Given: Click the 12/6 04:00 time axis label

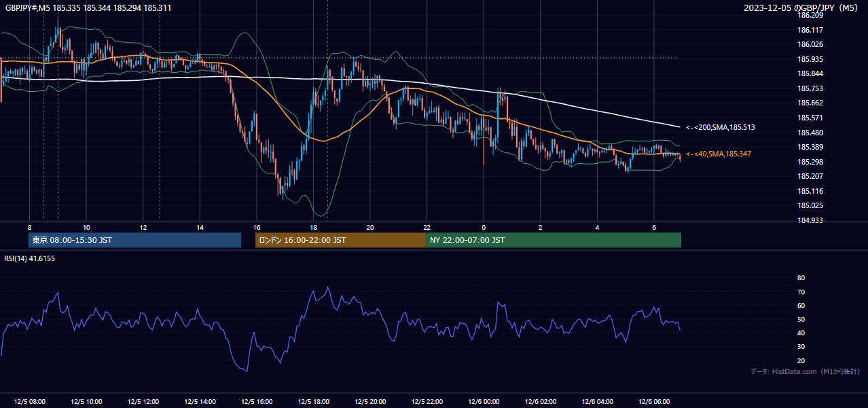Looking at the screenshot, I should [598, 402].
